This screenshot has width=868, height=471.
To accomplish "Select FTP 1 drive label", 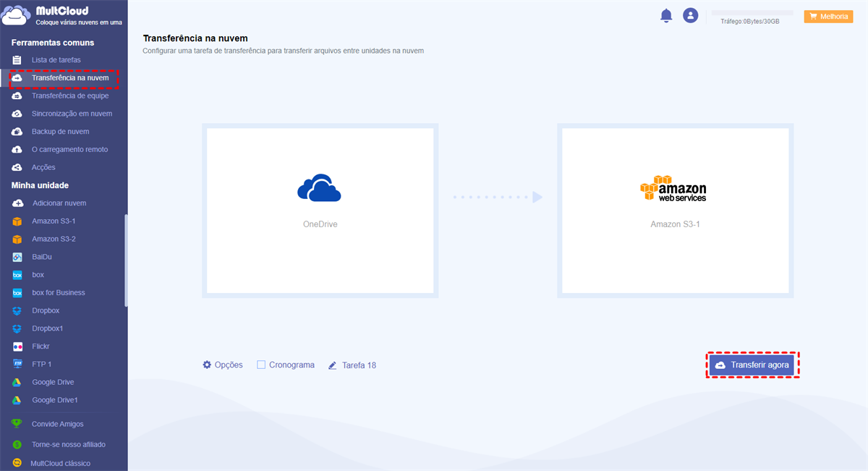I will 42,364.
